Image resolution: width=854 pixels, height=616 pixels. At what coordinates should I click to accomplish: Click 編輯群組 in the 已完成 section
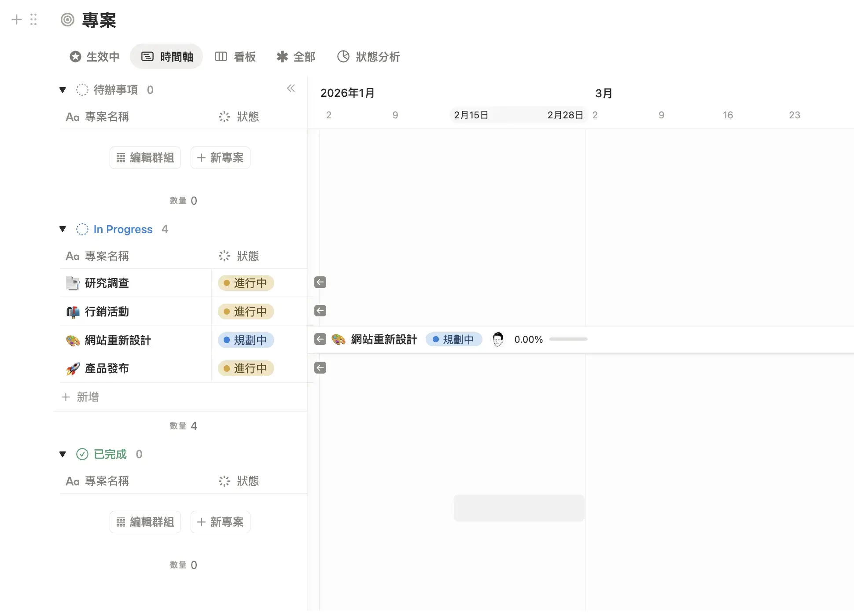click(x=145, y=522)
